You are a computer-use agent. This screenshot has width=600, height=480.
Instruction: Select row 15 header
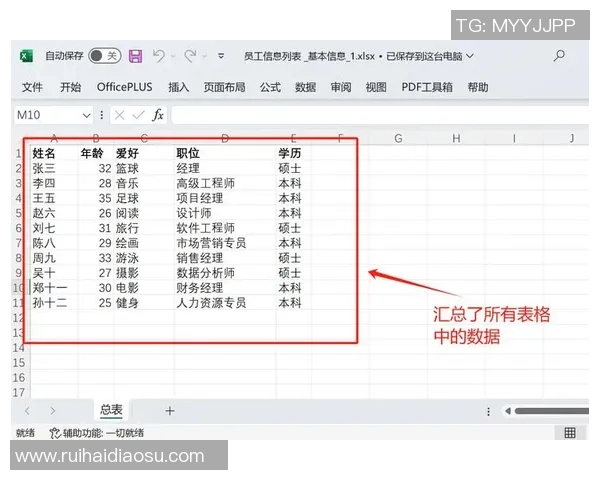tap(19, 362)
